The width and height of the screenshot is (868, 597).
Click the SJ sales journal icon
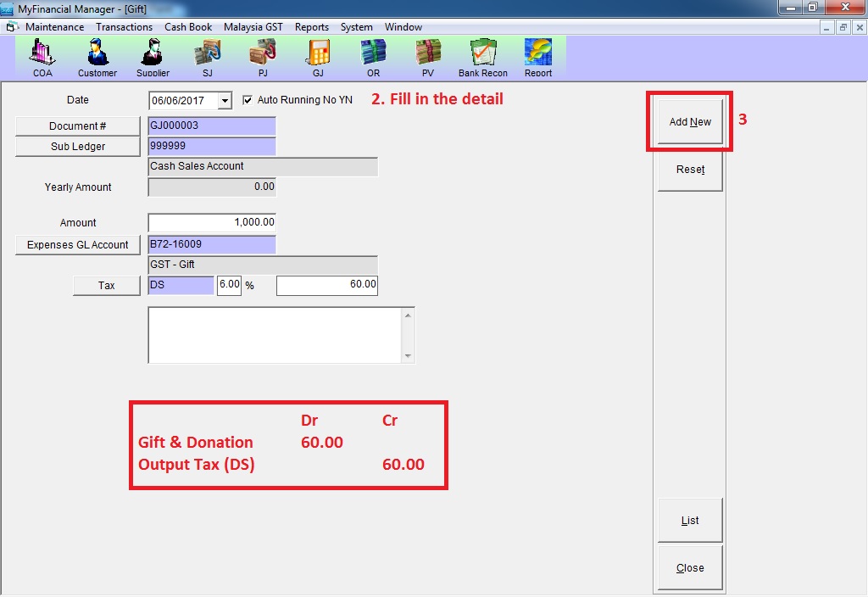click(208, 57)
